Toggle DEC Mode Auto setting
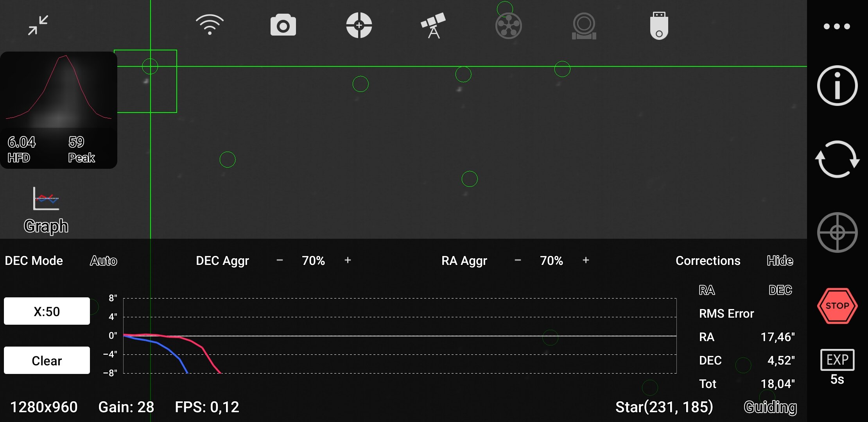868x422 pixels. point(104,261)
